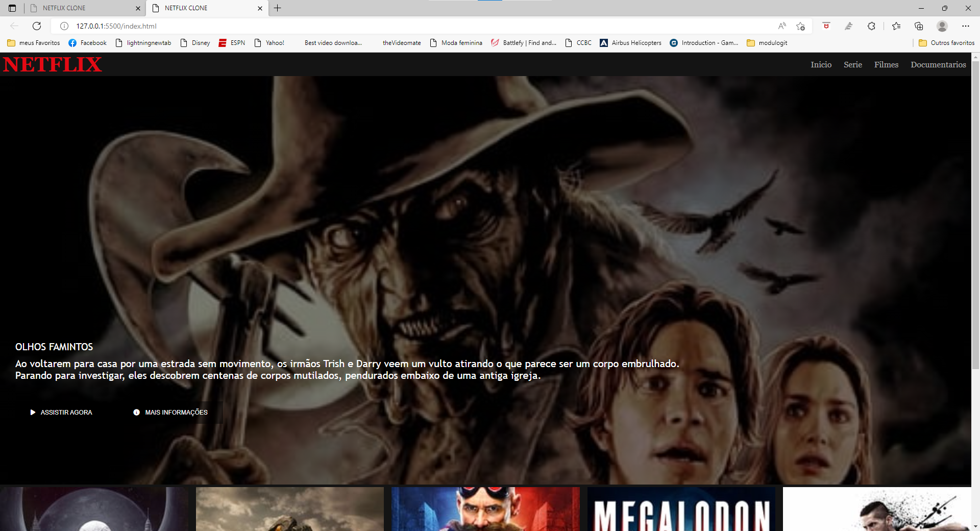Select Filmes in the navigation menu
Image resolution: width=980 pixels, height=531 pixels.
click(886, 64)
